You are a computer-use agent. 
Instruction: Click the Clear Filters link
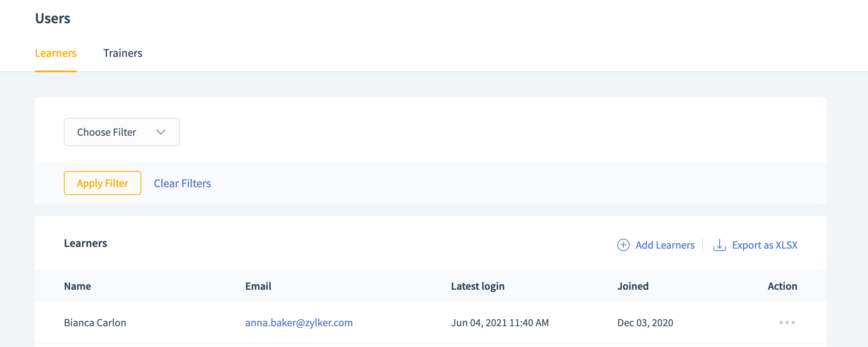[182, 183]
